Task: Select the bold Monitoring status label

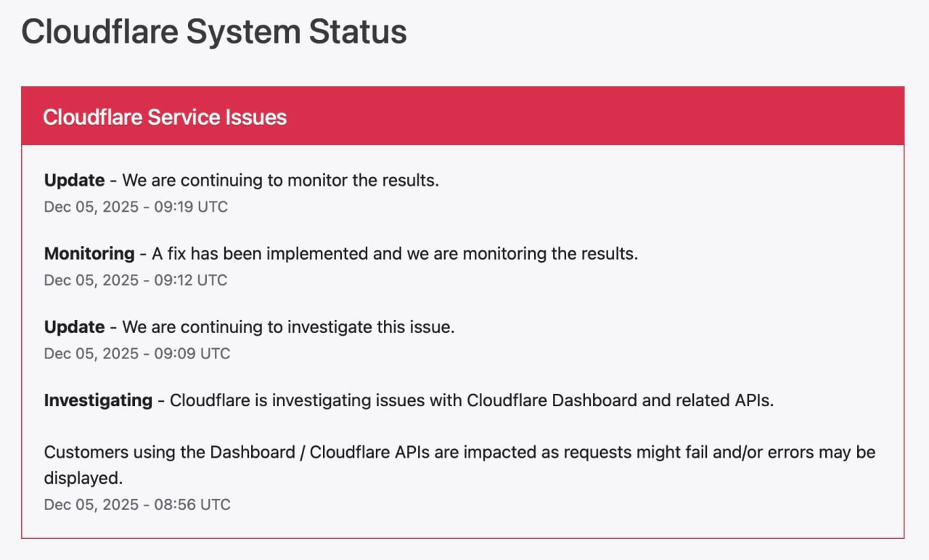Action: point(89,254)
